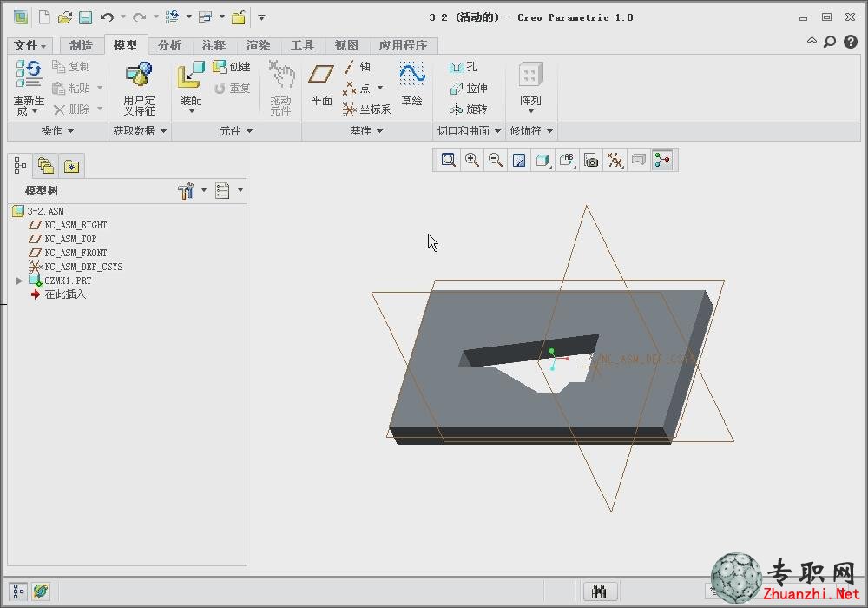Screen dimensions: 868x608
Task: Open the 元件 group dropdown
Action: pyautogui.click(x=236, y=131)
